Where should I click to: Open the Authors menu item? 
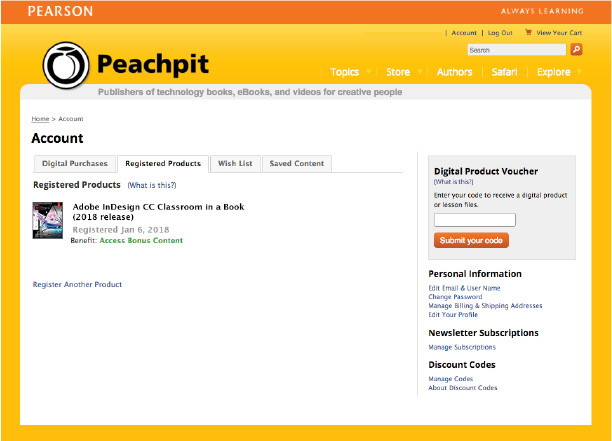click(454, 72)
